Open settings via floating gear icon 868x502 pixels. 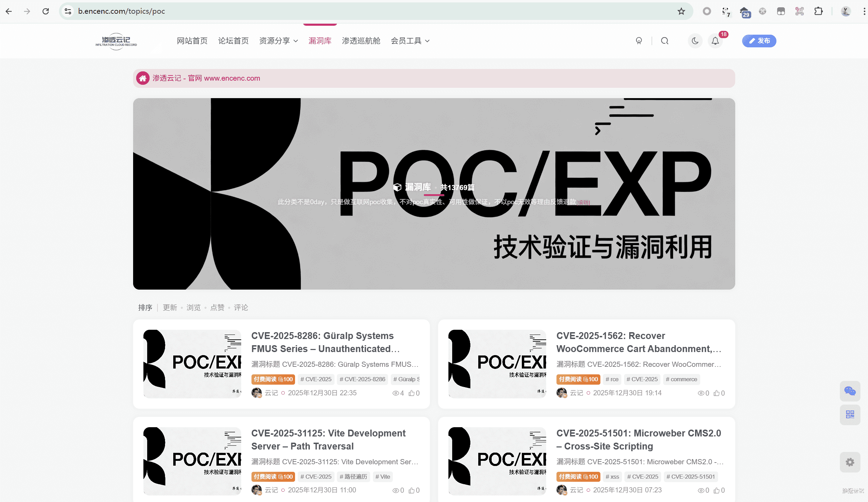(x=850, y=462)
